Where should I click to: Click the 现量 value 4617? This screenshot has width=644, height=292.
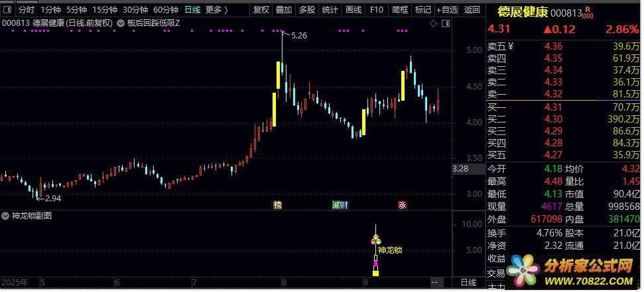(x=553, y=207)
